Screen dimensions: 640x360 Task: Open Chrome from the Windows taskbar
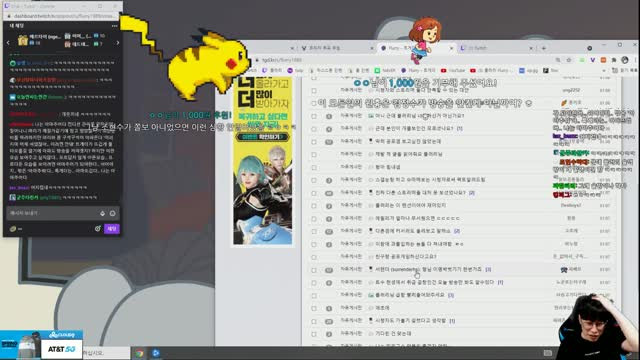(x=140, y=353)
